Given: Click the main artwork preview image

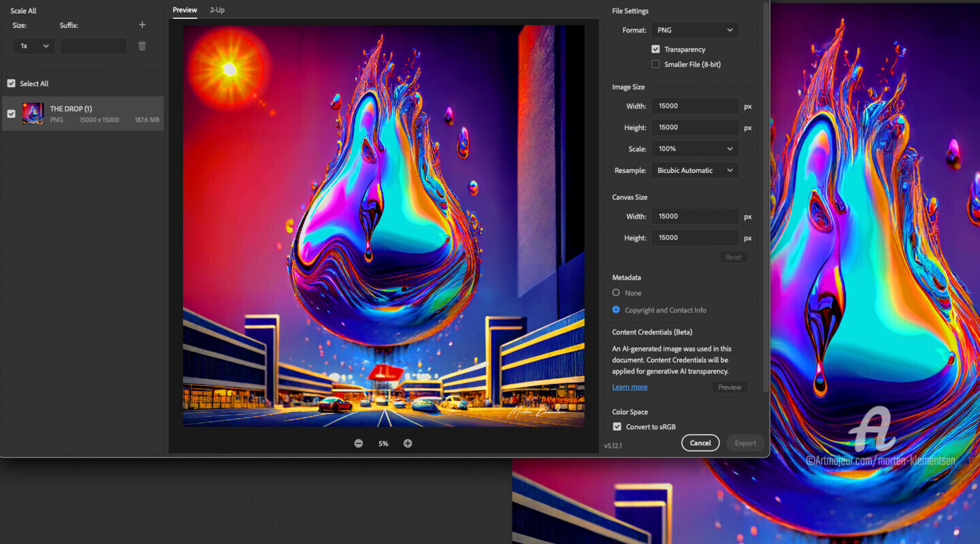Looking at the screenshot, I should [383, 226].
